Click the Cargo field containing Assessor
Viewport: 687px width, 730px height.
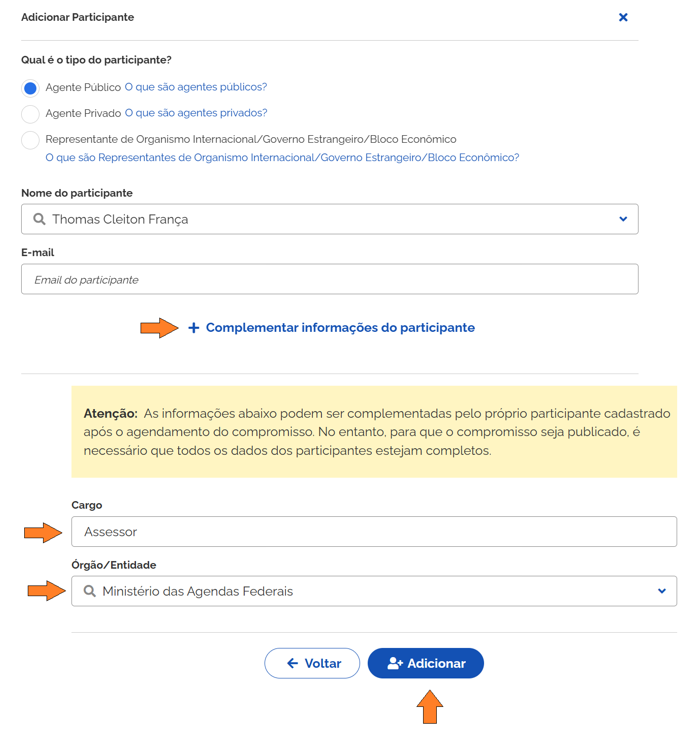coord(374,532)
